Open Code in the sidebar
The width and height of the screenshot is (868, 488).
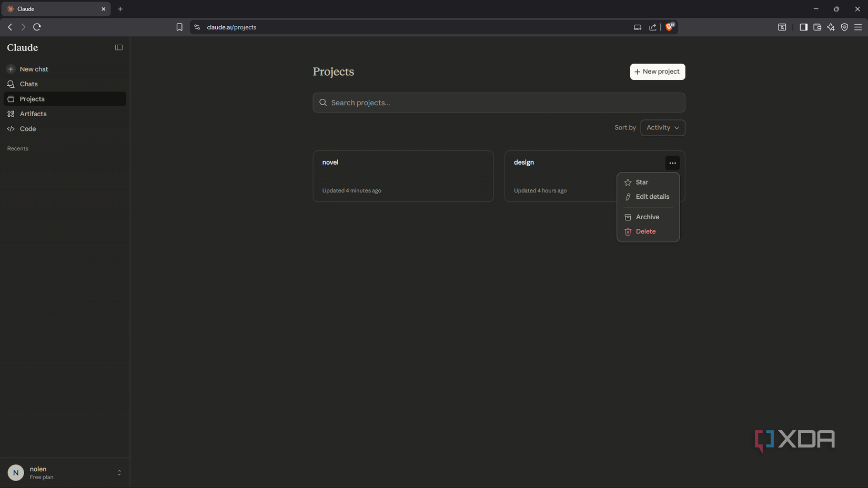(65, 129)
